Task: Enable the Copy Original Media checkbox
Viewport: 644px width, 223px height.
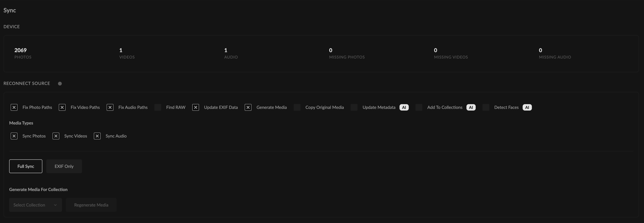Action: pos(297,107)
